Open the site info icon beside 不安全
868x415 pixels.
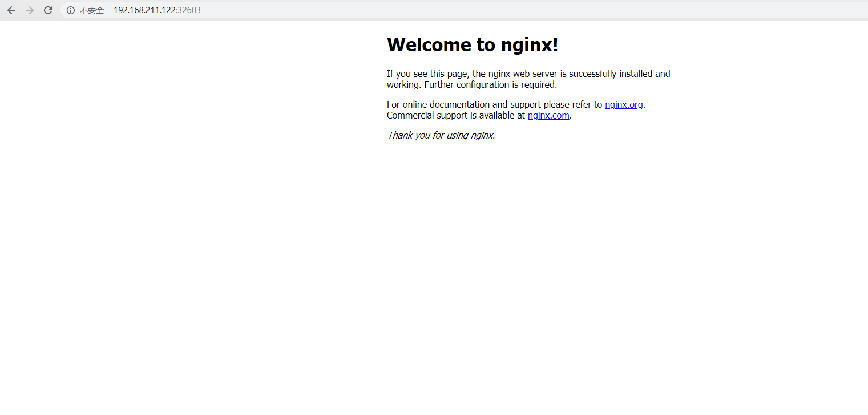pyautogui.click(x=71, y=10)
